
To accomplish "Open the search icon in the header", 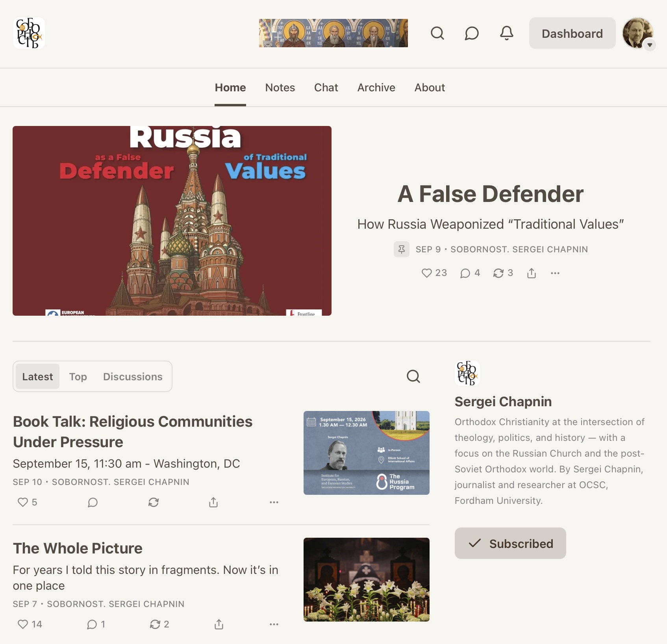I will point(437,33).
